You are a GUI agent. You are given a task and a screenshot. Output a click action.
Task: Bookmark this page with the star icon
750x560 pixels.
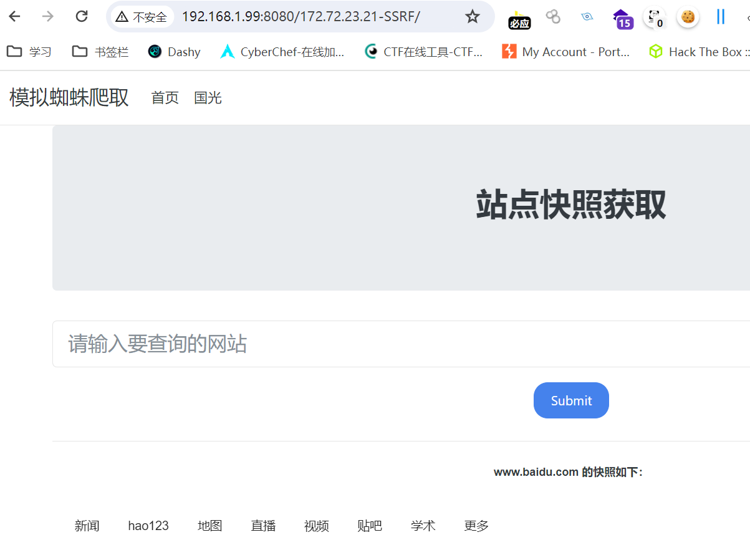473,17
